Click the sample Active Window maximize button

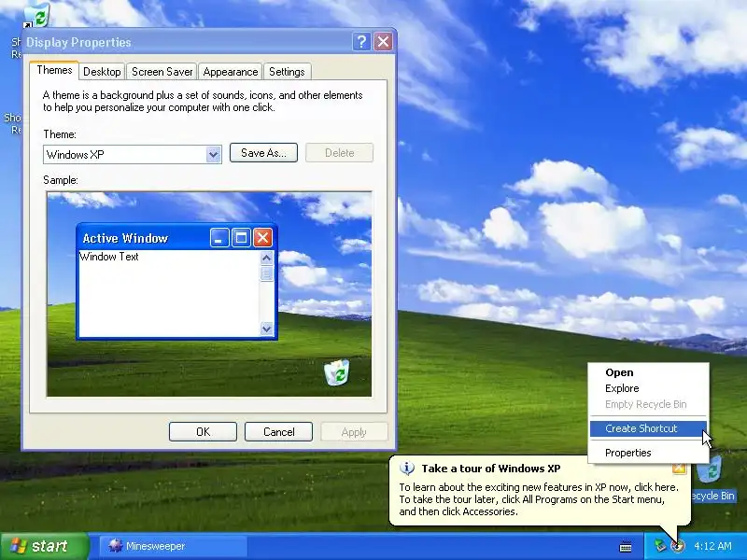point(241,237)
